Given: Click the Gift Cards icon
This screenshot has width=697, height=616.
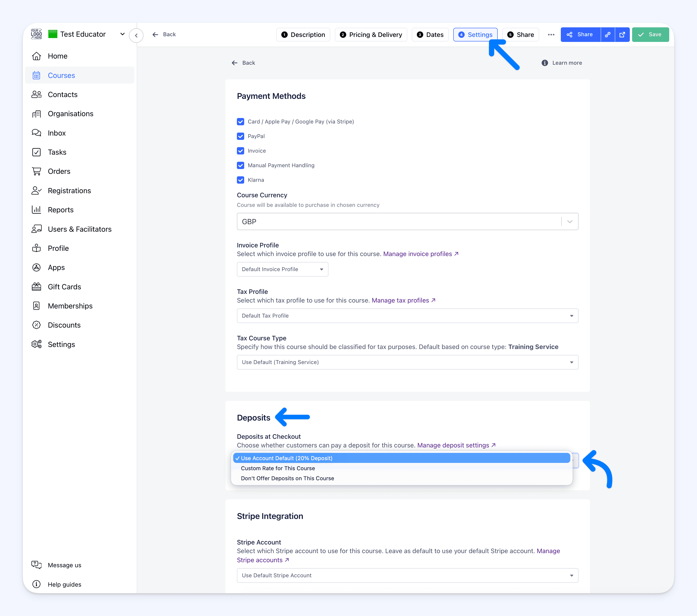Looking at the screenshot, I should 36,287.
